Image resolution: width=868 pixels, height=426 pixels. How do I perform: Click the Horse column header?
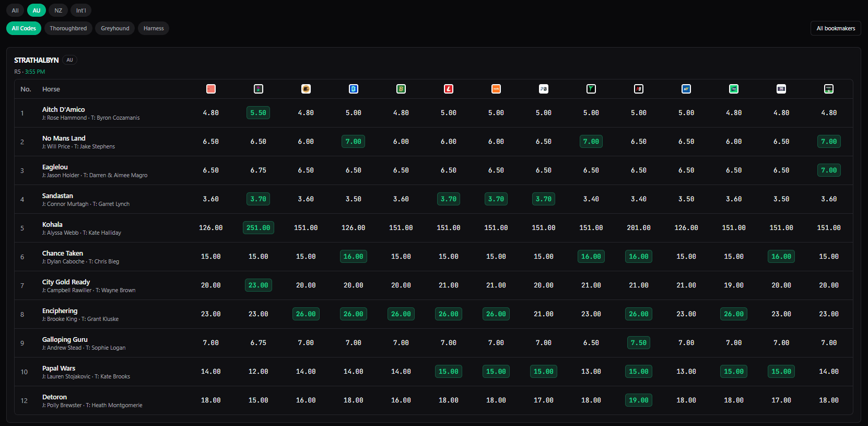pos(51,89)
